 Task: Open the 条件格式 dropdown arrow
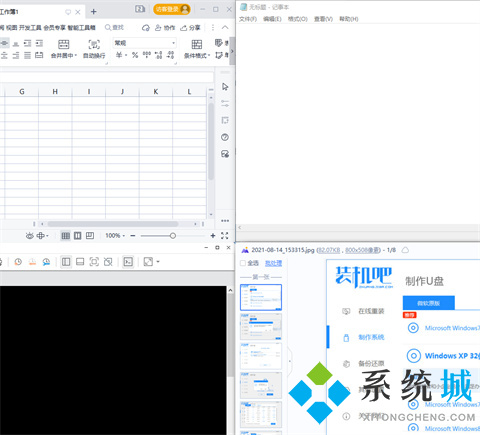(209, 56)
